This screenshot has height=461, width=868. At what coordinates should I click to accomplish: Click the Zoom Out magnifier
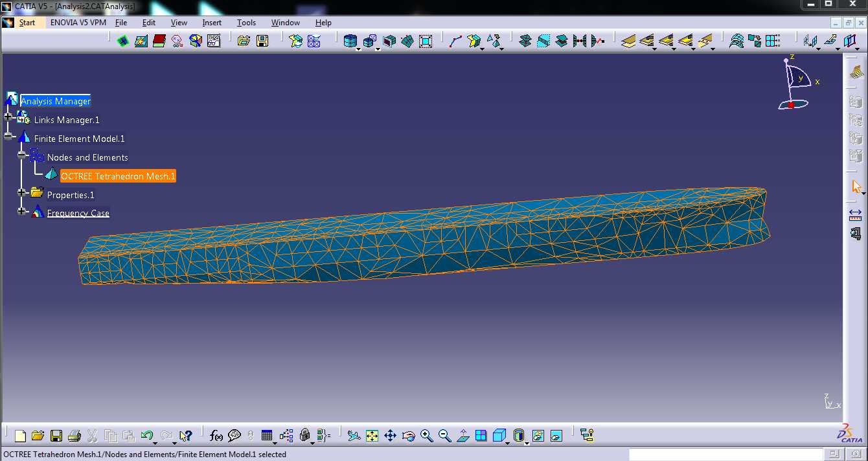(x=444, y=436)
